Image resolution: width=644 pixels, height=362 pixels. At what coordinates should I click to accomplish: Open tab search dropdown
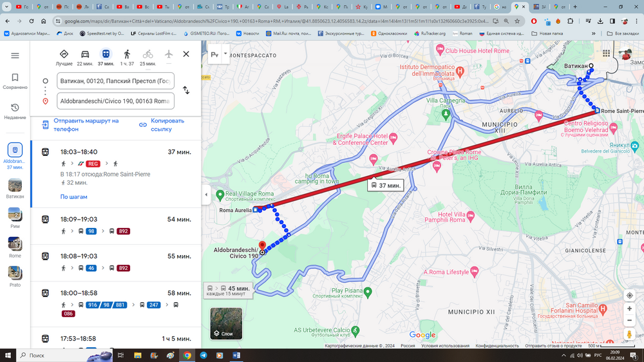[6, 6]
